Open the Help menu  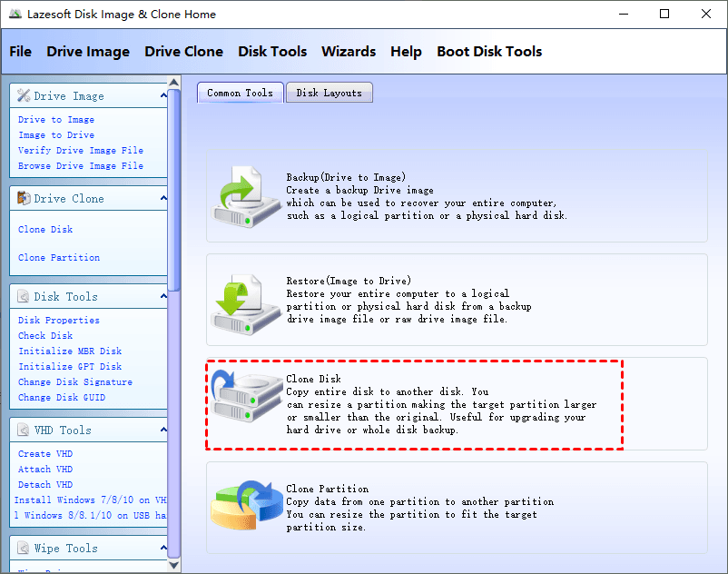point(407,52)
